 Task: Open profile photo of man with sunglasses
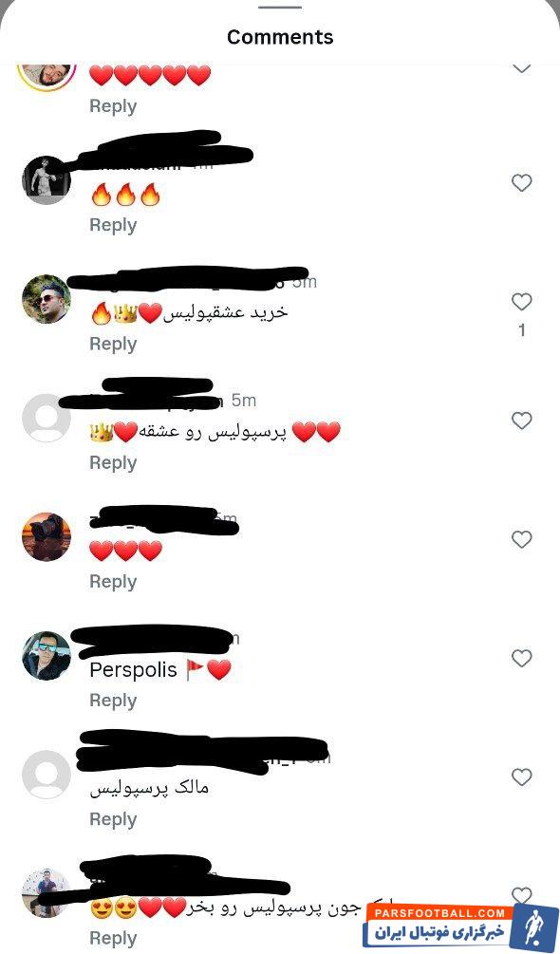47,299
